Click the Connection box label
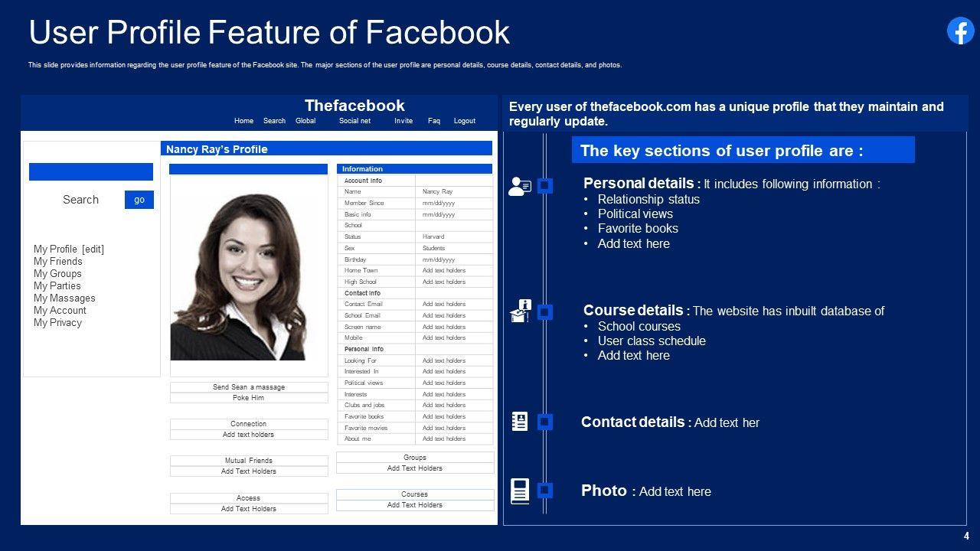The width and height of the screenshot is (980, 551). click(x=249, y=424)
